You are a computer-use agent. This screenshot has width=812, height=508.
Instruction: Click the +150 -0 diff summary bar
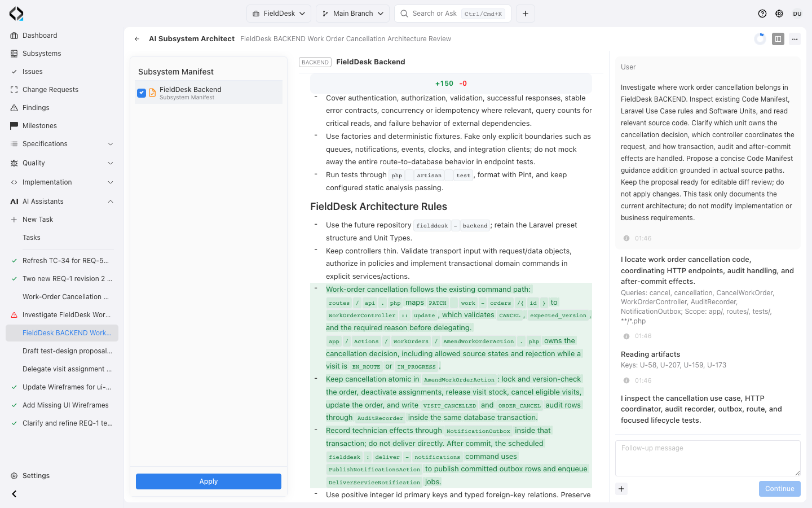click(x=451, y=84)
